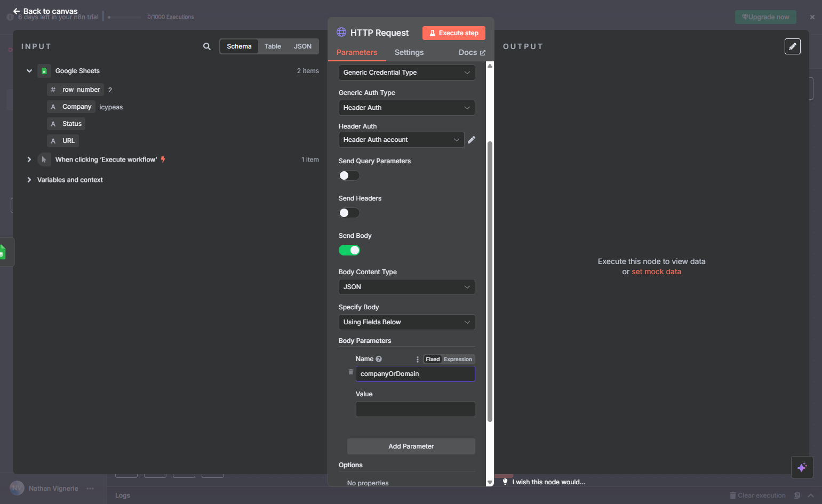This screenshot has height=504, width=822.
Task: Click the Back to canvas arrow
Action: tap(17, 11)
